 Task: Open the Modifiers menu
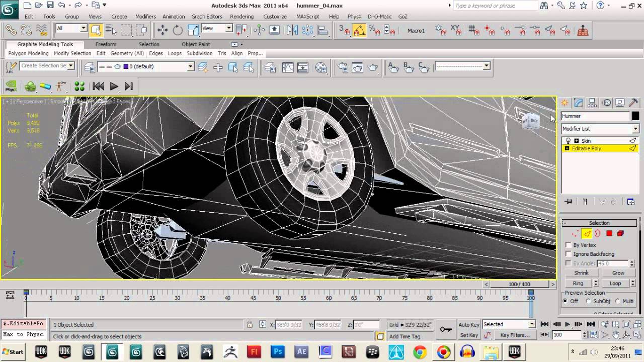click(x=146, y=16)
